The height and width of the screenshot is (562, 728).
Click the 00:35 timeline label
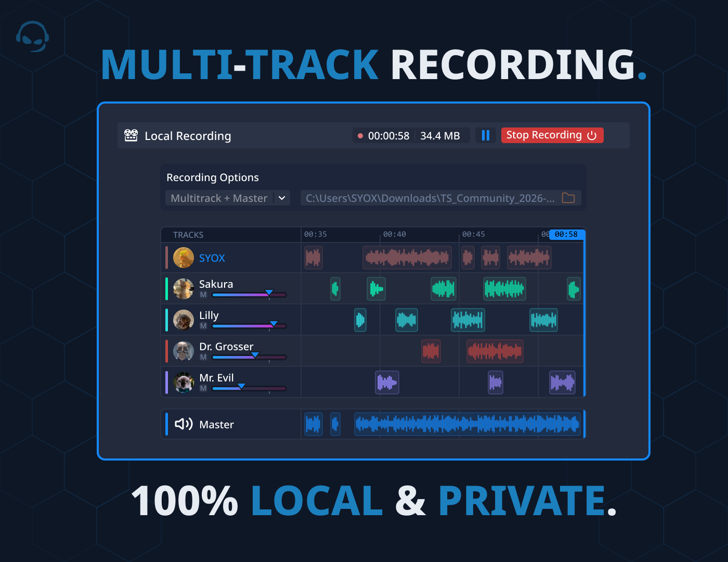coord(316,235)
